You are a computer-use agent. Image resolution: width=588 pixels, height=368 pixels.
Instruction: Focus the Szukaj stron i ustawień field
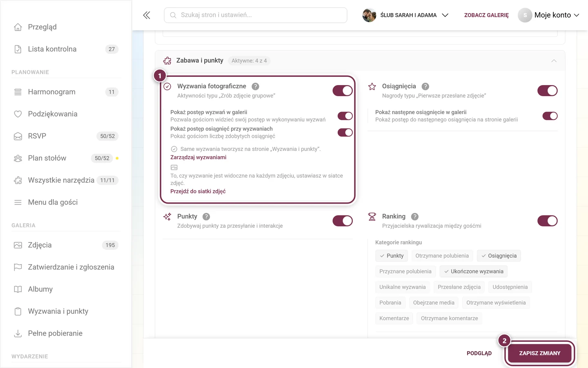click(256, 15)
